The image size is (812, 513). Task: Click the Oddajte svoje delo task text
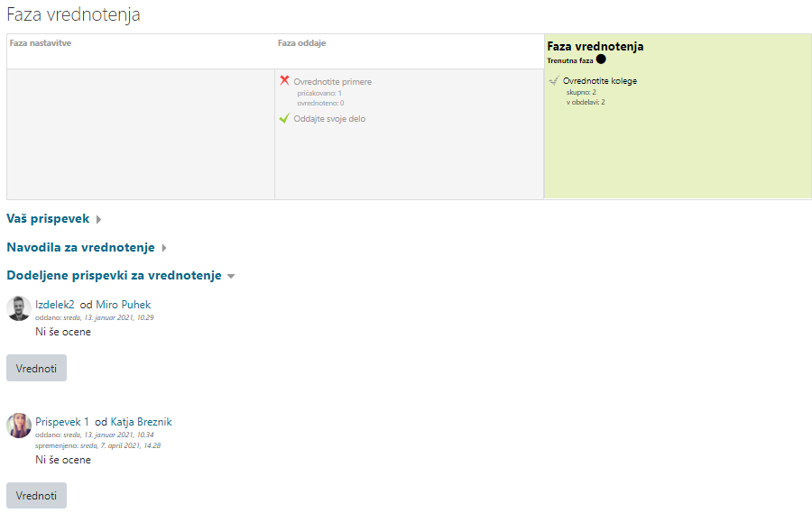pos(329,119)
